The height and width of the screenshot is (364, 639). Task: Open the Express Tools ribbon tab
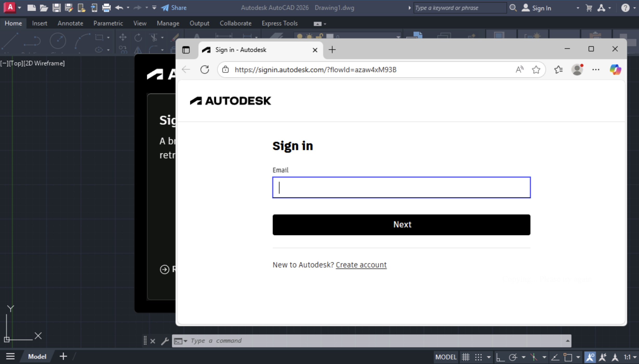(x=279, y=23)
